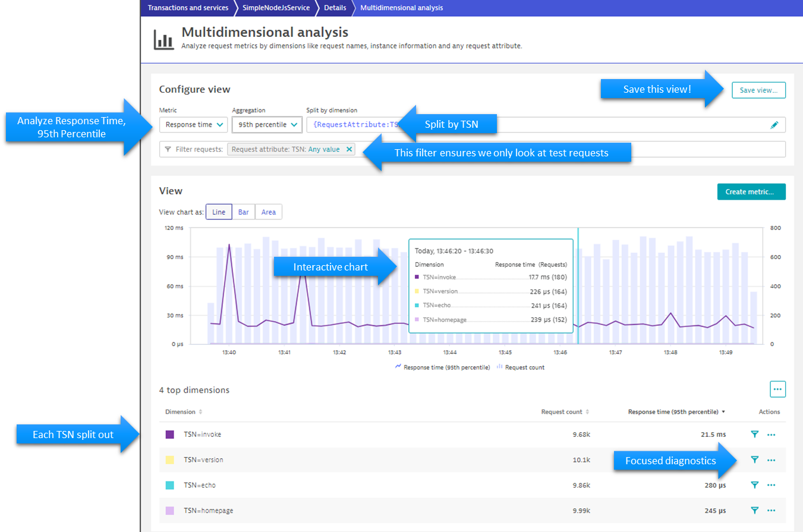
Task: Switch the chart view to Bar
Action: pos(243,212)
